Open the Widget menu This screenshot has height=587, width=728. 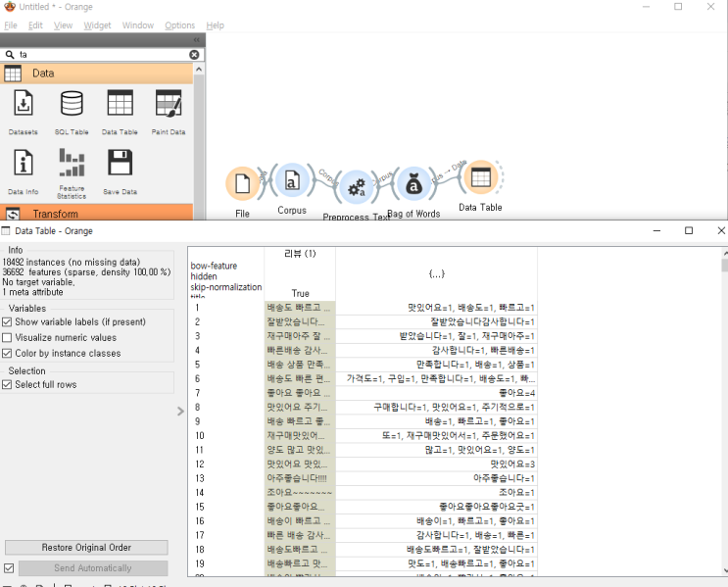pos(98,25)
